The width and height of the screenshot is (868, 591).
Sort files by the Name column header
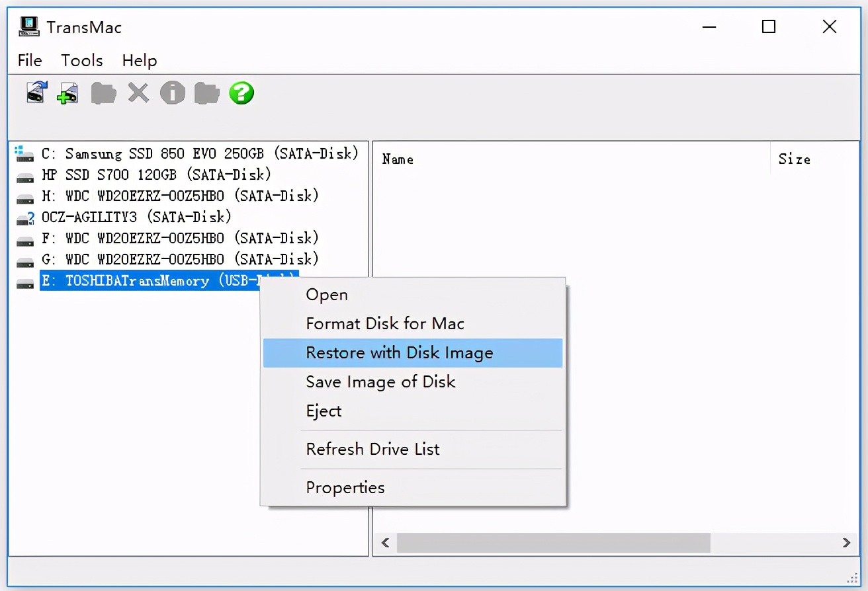(398, 159)
